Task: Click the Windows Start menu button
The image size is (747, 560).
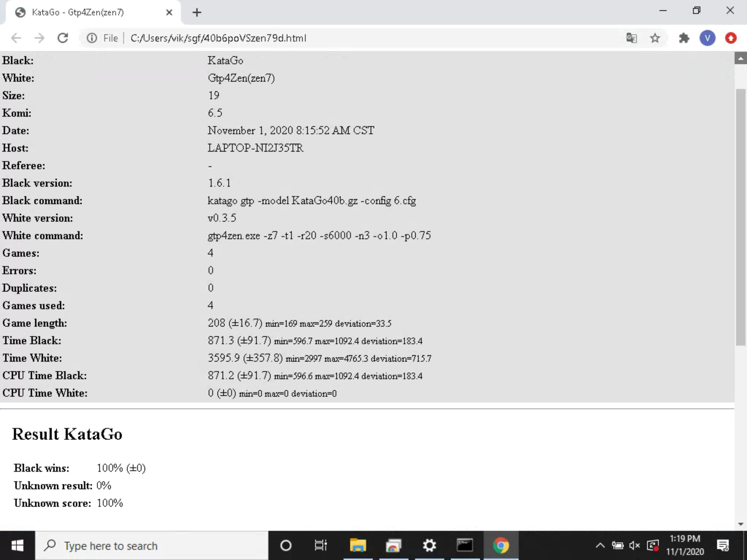Action: click(17, 546)
